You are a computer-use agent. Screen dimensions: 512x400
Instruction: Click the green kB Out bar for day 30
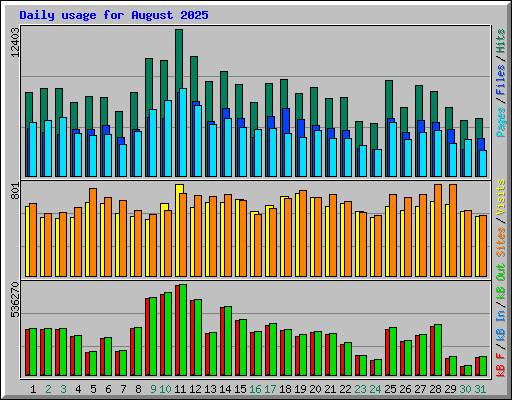[x=468, y=371]
